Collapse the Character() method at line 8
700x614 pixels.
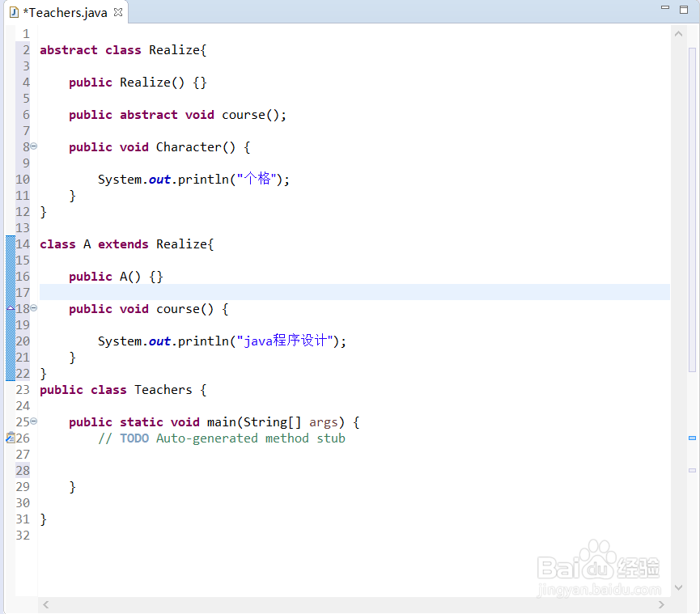[x=34, y=146]
